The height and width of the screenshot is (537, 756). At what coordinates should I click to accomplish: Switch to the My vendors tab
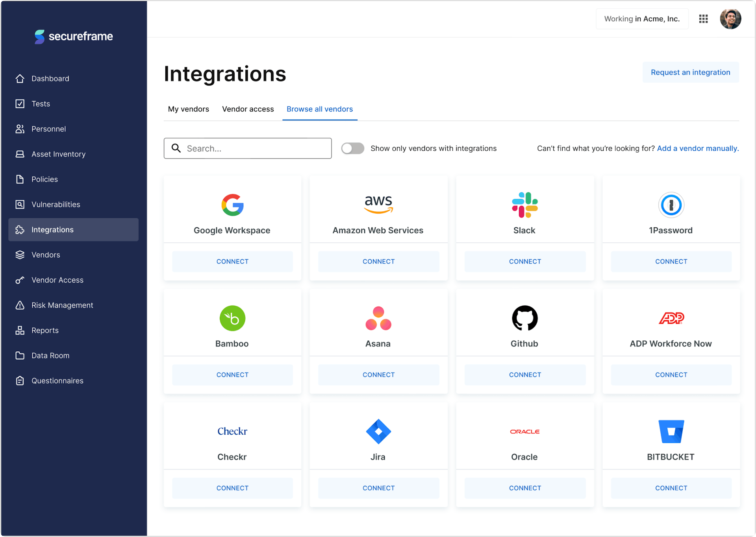188,109
